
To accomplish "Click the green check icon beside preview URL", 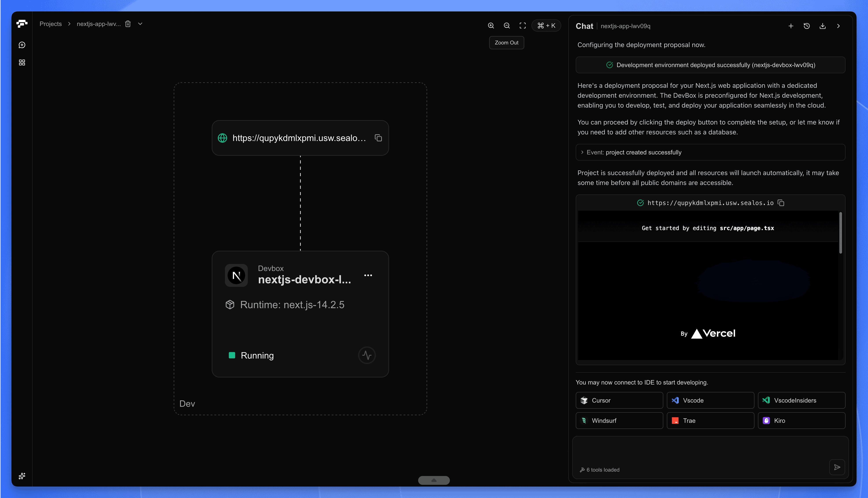I will 640,203.
